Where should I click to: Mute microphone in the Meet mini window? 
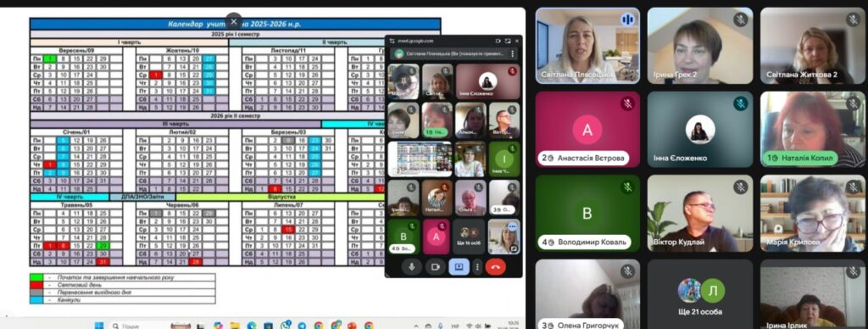pos(411,267)
